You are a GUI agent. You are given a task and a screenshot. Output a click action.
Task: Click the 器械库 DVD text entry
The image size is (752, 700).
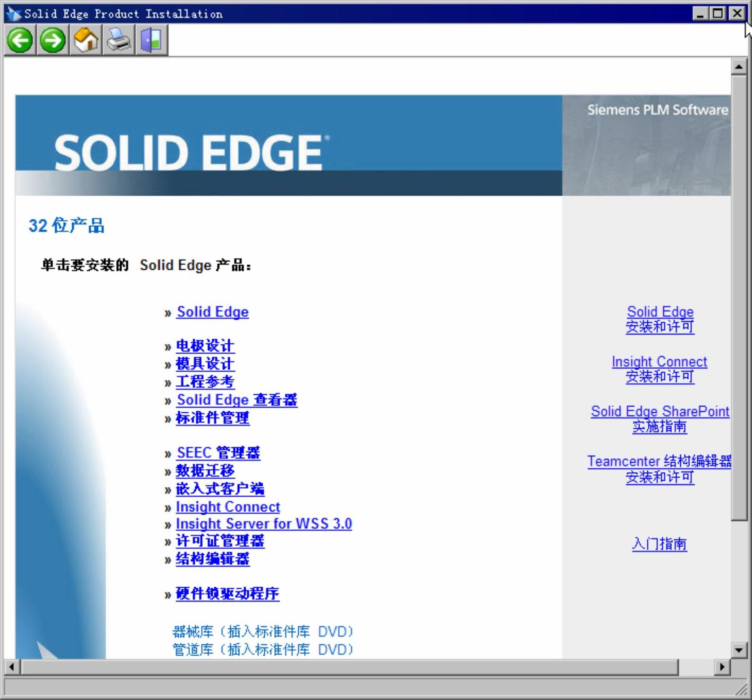click(x=263, y=632)
